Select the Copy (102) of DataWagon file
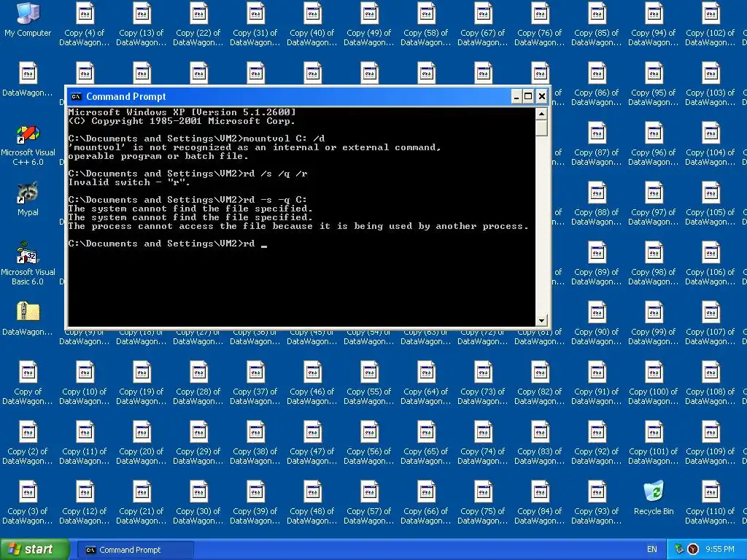 click(x=711, y=24)
